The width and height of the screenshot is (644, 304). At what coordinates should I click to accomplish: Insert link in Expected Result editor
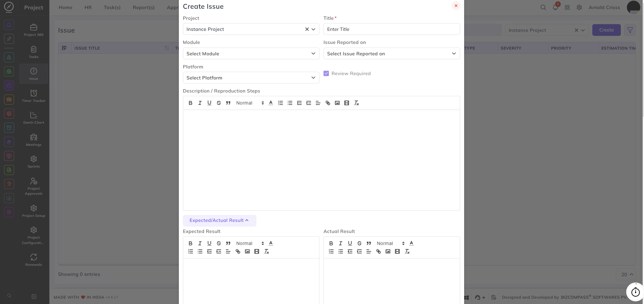tap(238, 251)
